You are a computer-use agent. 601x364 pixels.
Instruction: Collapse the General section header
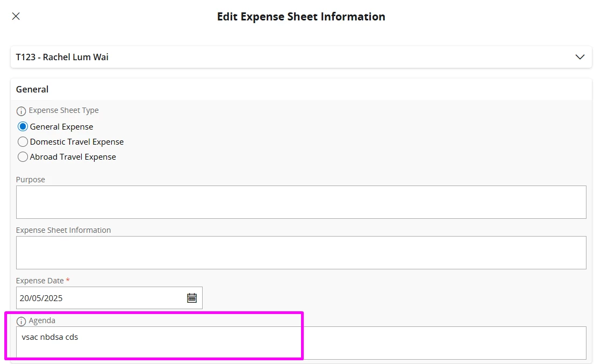coord(32,89)
